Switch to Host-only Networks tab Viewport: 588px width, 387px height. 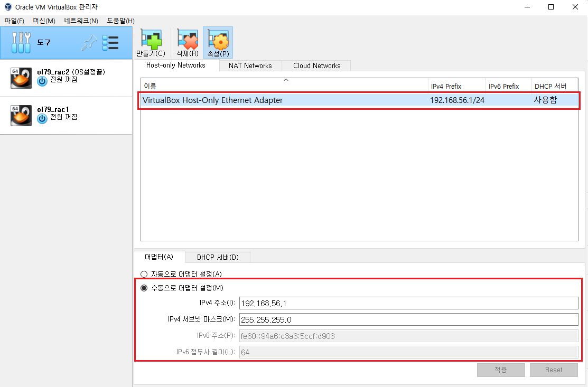pos(176,65)
